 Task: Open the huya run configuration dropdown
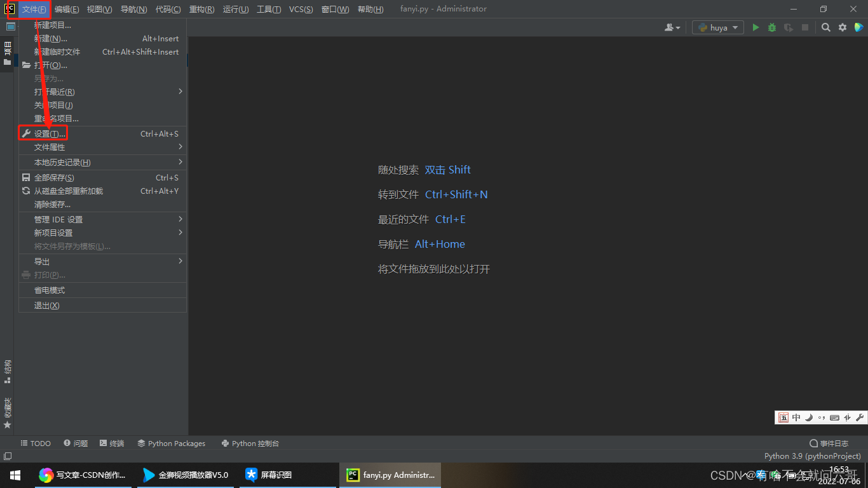[x=717, y=27]
